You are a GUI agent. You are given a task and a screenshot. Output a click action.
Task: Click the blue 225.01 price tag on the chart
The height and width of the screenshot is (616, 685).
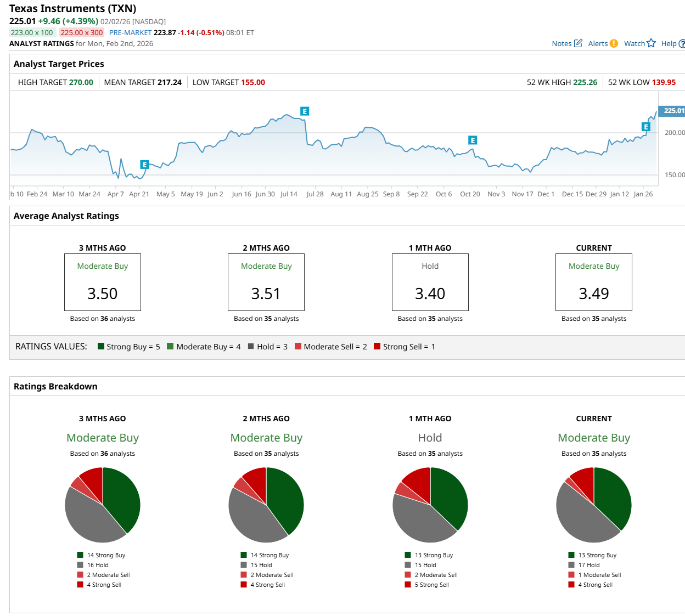[x=672, y=111]
